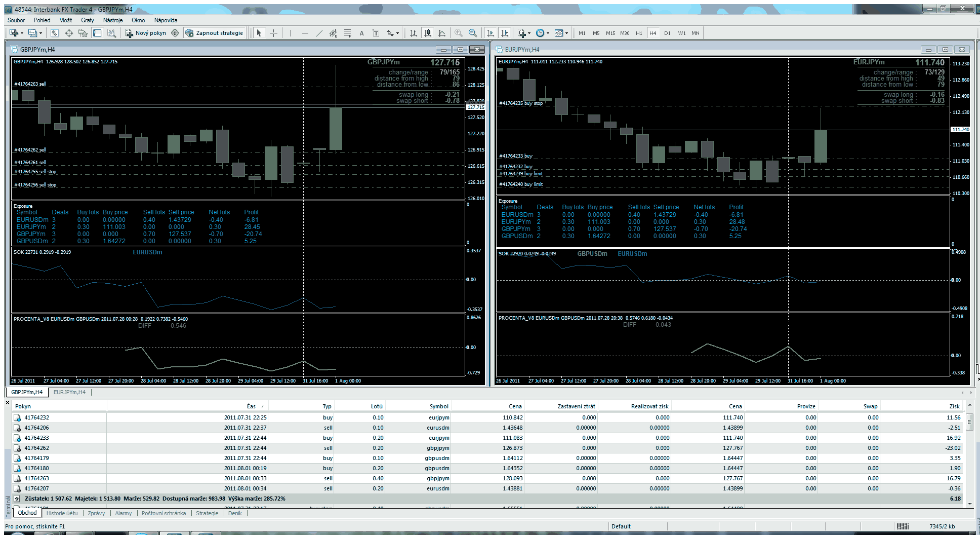980x535 pixels.
Task: Open the Market Watch window icon
Action: (x=55, y=33)
